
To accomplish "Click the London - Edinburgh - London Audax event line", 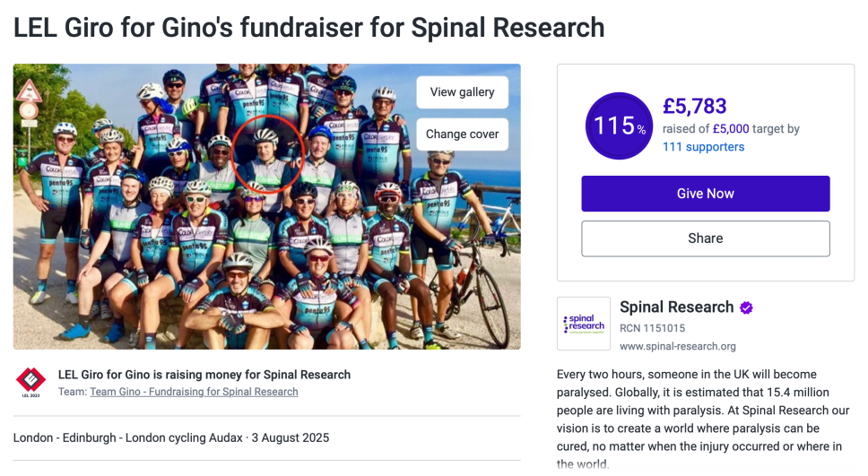I will (171, 438).
